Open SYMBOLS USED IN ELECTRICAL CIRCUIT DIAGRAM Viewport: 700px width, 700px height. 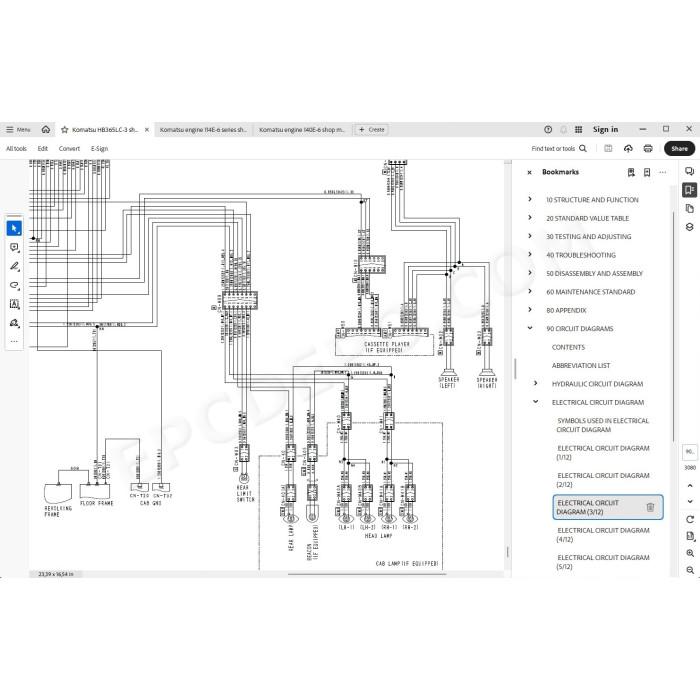point(603,425)
